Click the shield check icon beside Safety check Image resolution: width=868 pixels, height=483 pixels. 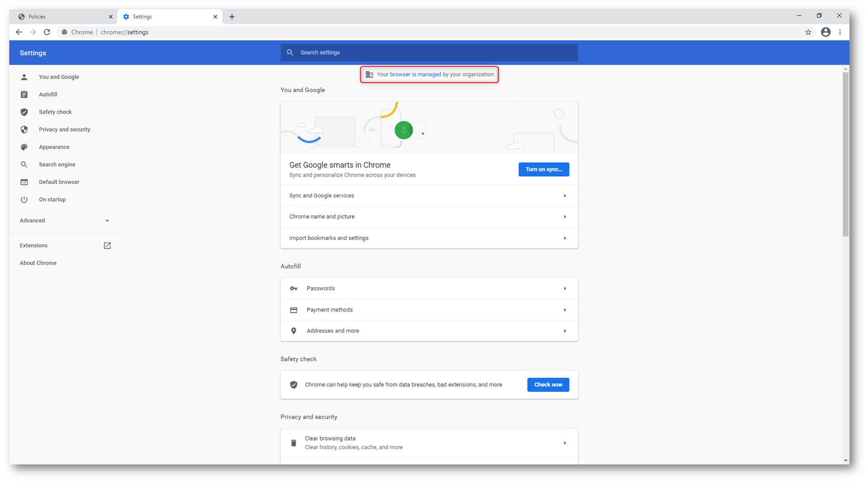click(x=24, y=112)
